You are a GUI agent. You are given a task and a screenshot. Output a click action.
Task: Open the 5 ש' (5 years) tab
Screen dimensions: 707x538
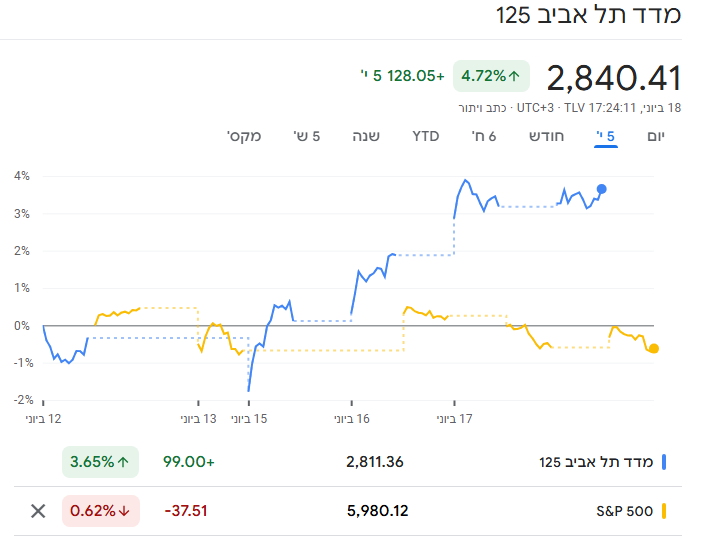306,136
